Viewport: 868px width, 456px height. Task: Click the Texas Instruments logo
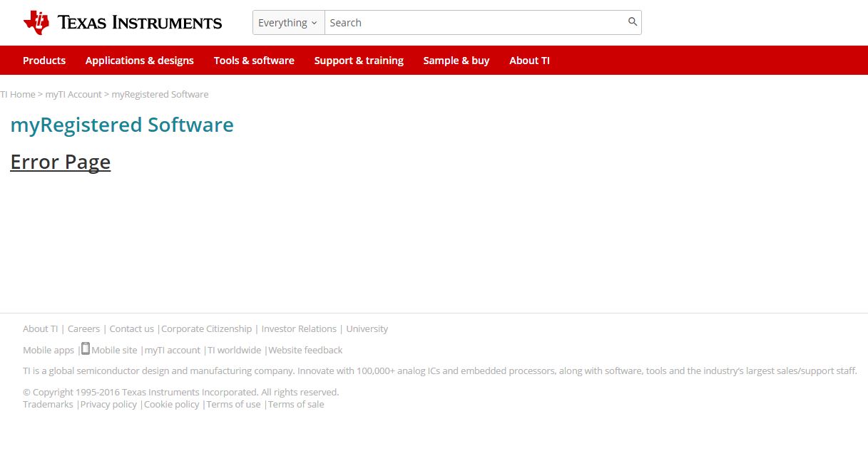click(x=123, y=23)
